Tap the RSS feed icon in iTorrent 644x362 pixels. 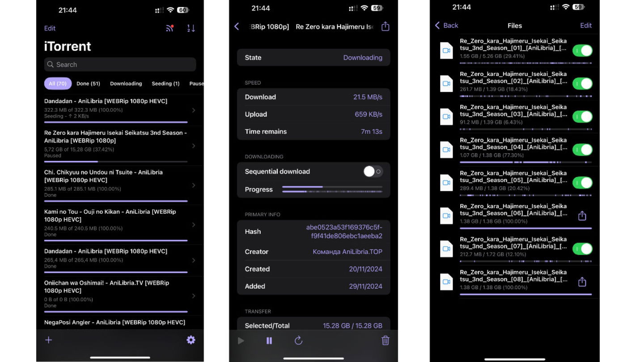170,28
